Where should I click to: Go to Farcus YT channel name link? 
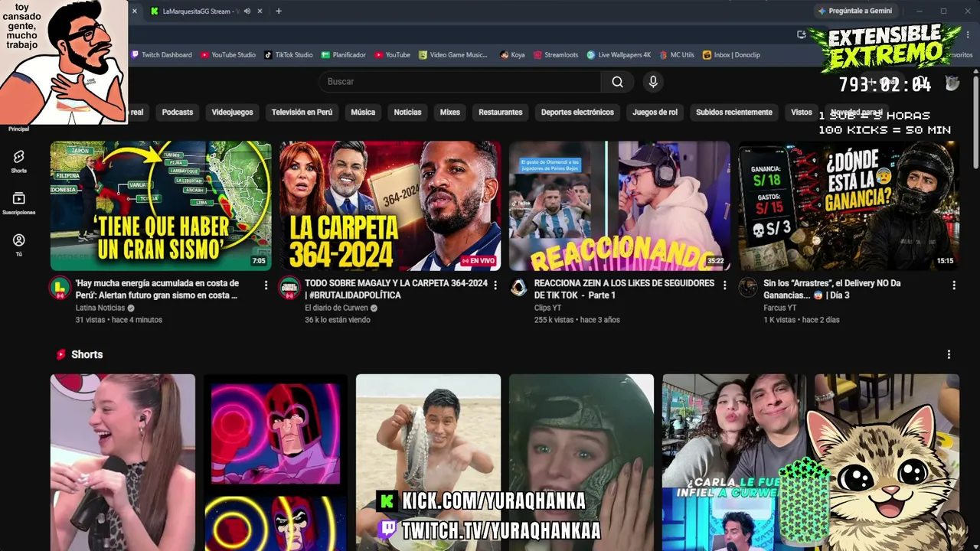[x=779, y=308]
